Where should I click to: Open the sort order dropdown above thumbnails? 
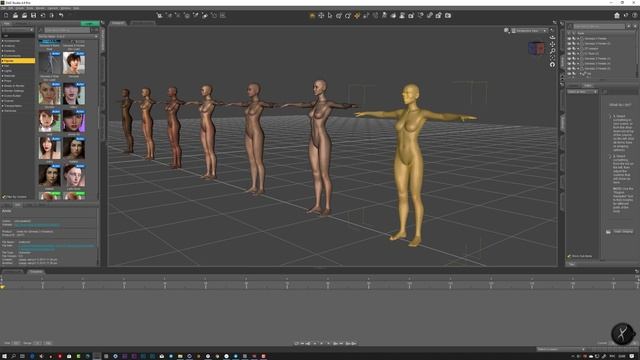pyautogui.click(x=68, y=36)
